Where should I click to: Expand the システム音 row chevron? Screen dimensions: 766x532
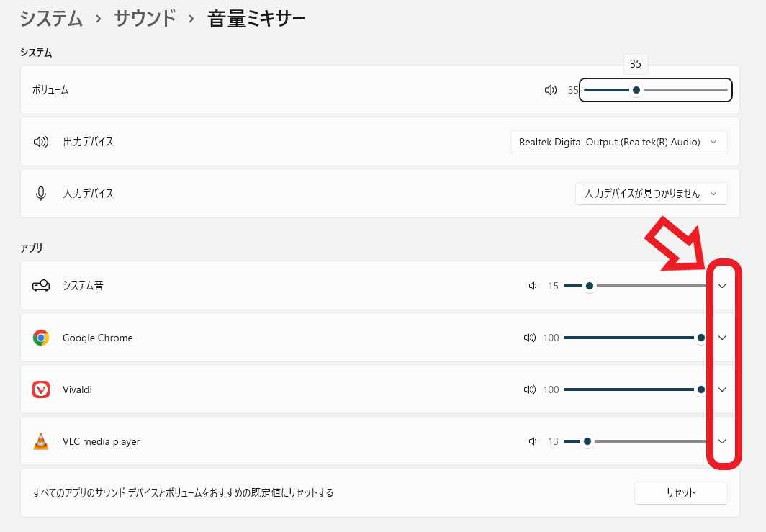coord(722,286)
